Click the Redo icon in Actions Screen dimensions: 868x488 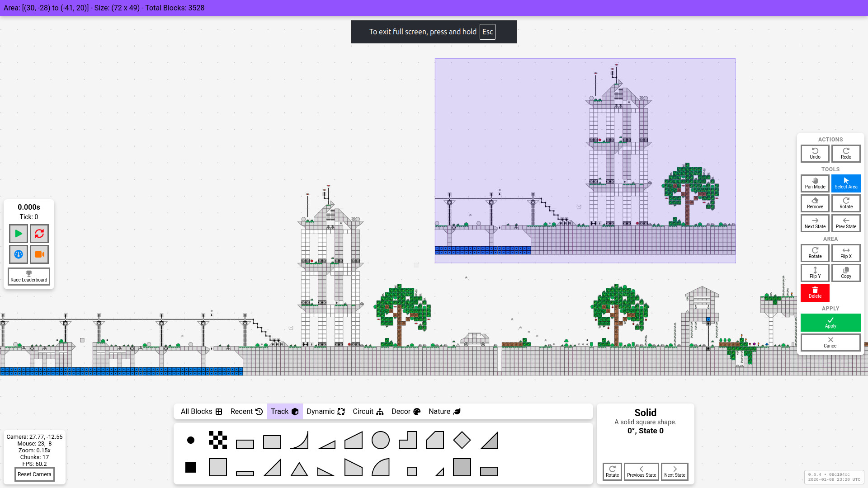click(x=845, y=154)
